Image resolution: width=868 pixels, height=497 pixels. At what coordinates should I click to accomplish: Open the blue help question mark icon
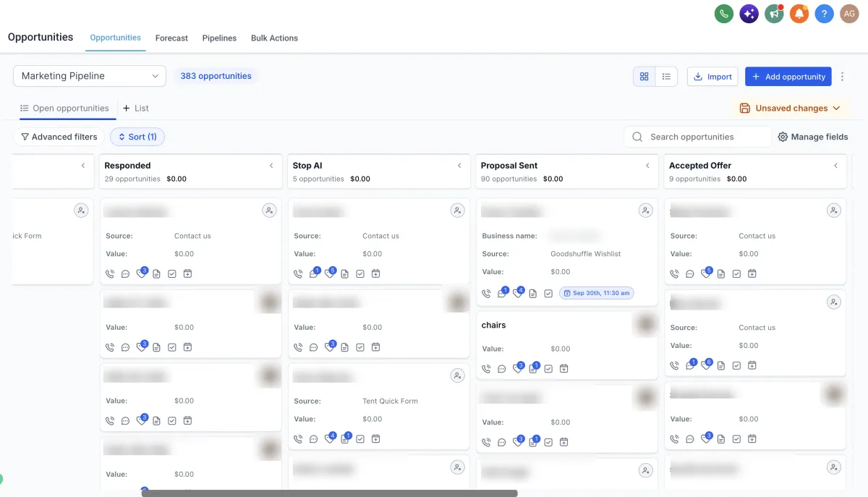click(x=825, y=14)
